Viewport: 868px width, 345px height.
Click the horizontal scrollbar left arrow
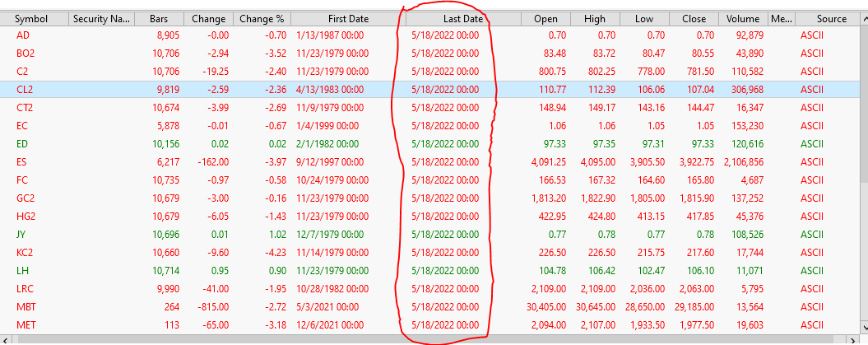[x=6, y=339]
